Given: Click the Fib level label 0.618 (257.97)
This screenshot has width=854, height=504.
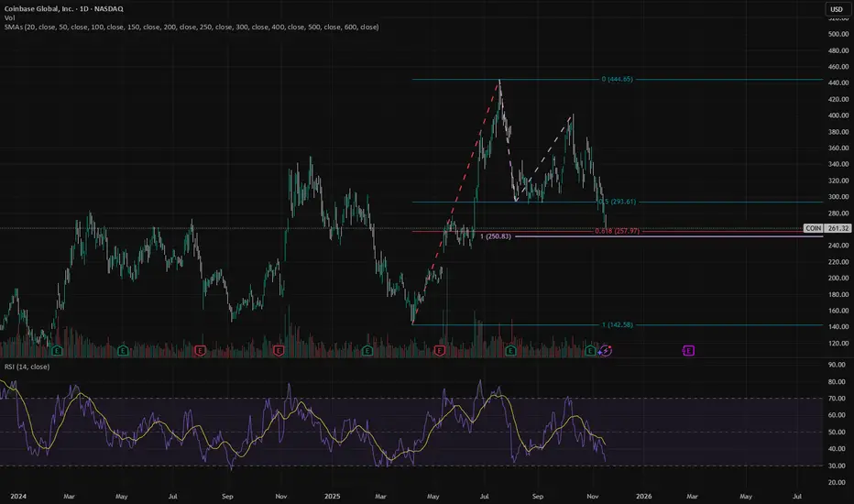Looking at the screenshot, I should (x=617, y=231).
